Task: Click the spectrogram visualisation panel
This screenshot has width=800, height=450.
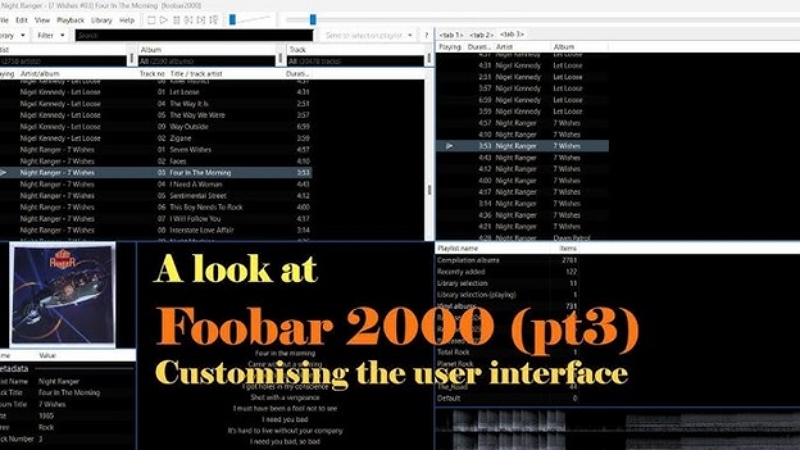Action: [617, 430]
